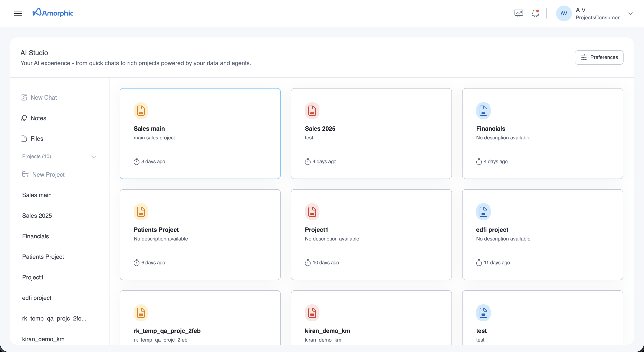
Task: Click the New Chat compose icon
Action: 24,97
